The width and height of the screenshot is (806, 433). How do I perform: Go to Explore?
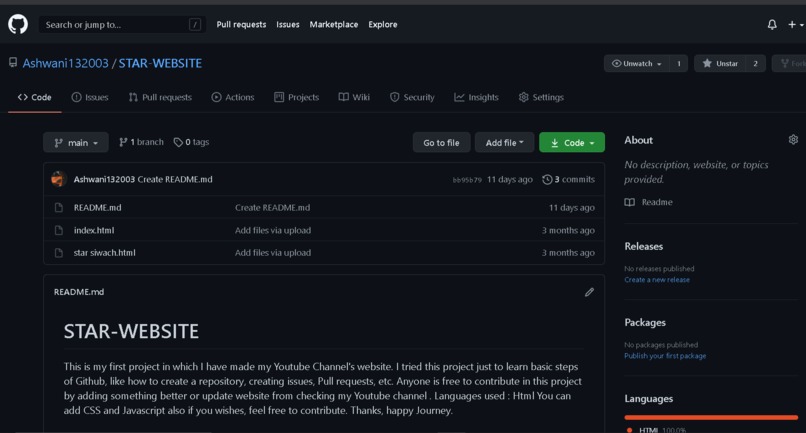pos(382,24)
